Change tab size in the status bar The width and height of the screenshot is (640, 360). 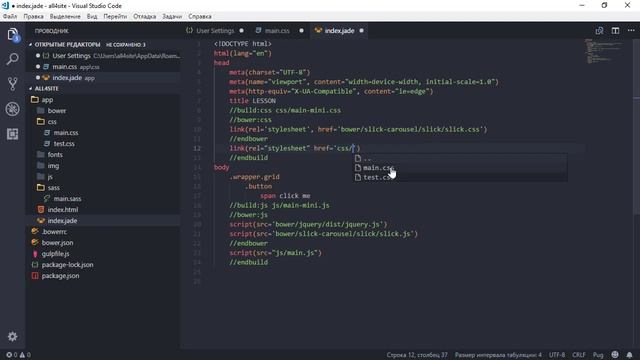point(498,355)
